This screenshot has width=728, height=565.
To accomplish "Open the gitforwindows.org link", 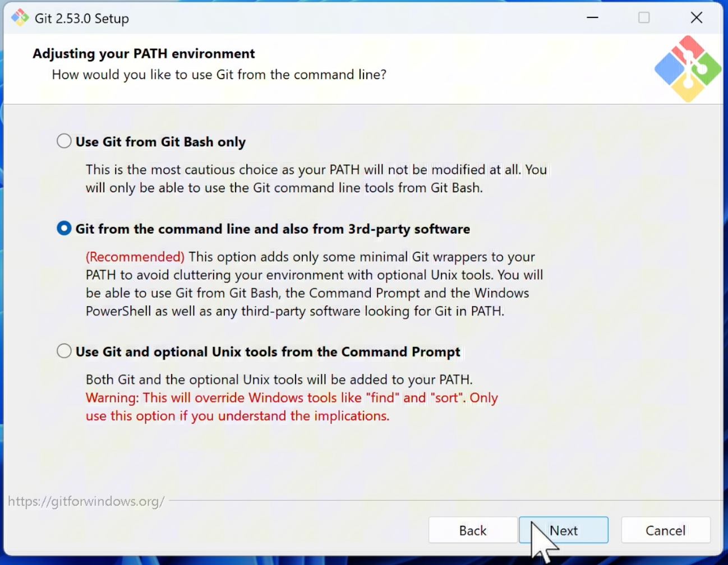I will [86, 501].
